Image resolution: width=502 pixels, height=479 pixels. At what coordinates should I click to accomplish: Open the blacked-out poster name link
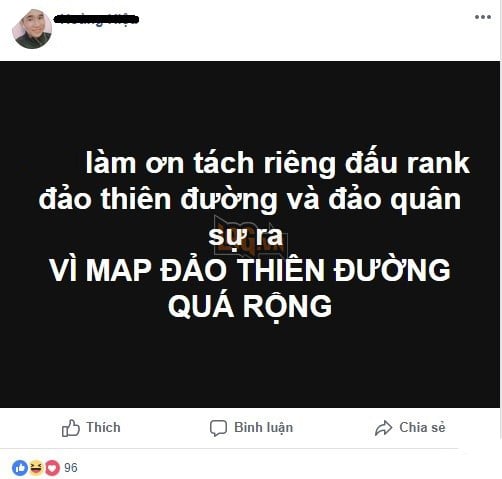pos(96,19)
